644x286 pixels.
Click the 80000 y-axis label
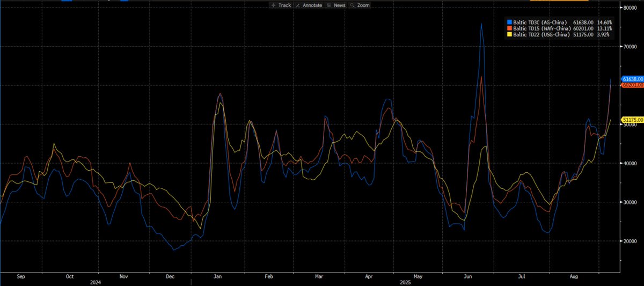pos(630,8)
